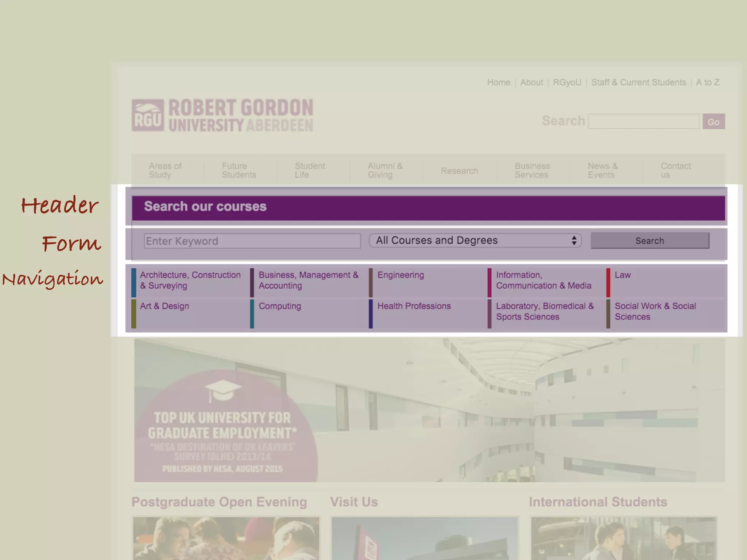Open the Future Students menu item

239,171
